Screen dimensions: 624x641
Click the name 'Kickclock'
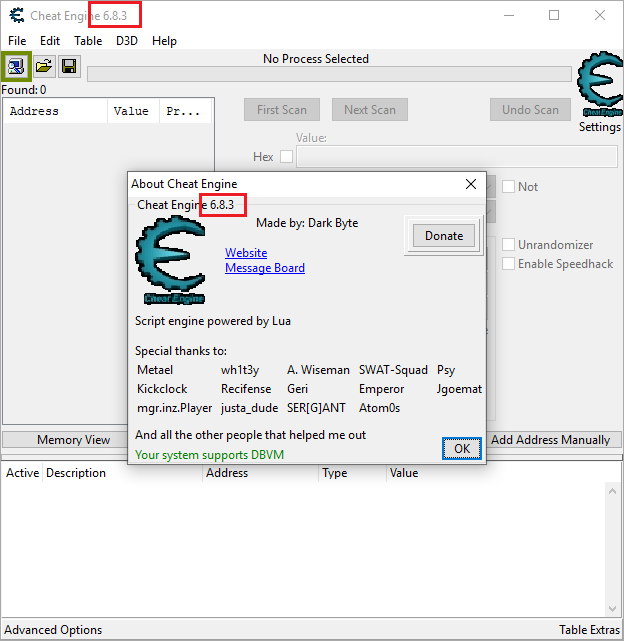click(x=162, y=389)
